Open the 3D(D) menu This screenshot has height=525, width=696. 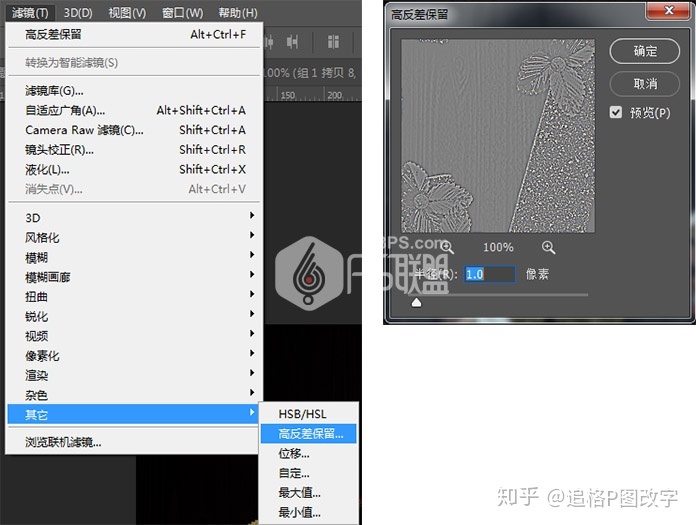pyautogui.click(x=78, y=13)
